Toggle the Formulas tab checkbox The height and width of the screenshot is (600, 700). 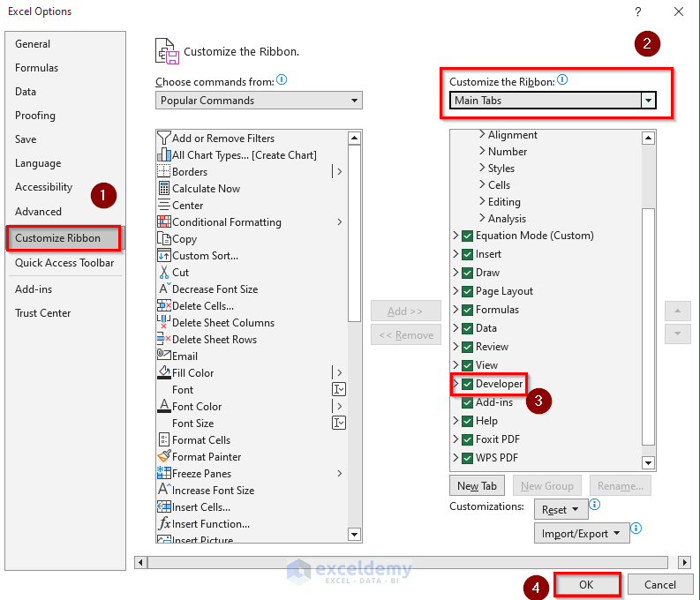point(468,310)
